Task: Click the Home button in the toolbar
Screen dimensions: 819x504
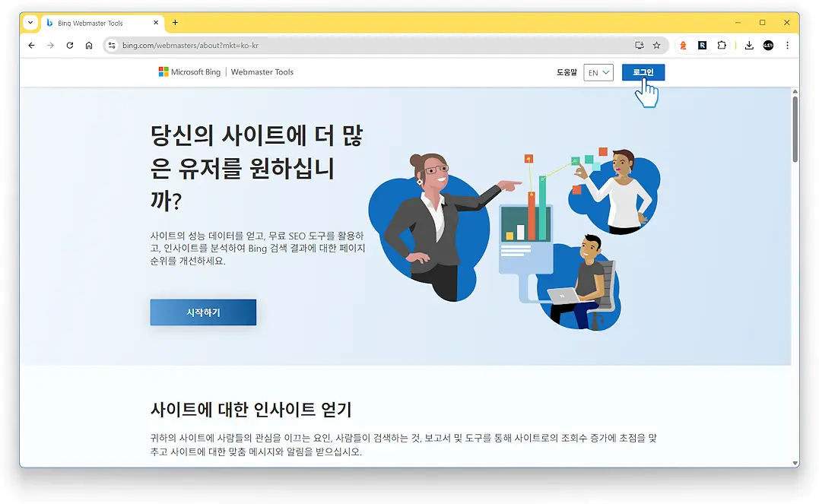Action: (x=88, y=45)
